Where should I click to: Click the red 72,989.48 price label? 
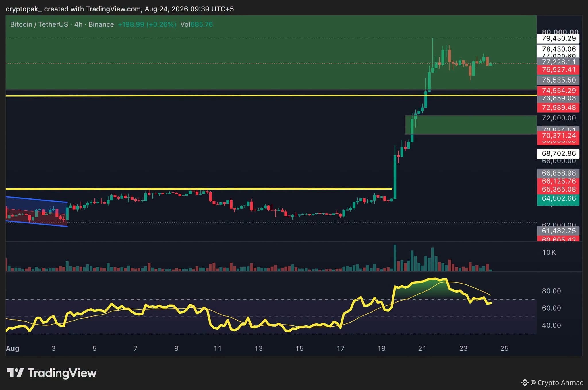pos(558,108)
